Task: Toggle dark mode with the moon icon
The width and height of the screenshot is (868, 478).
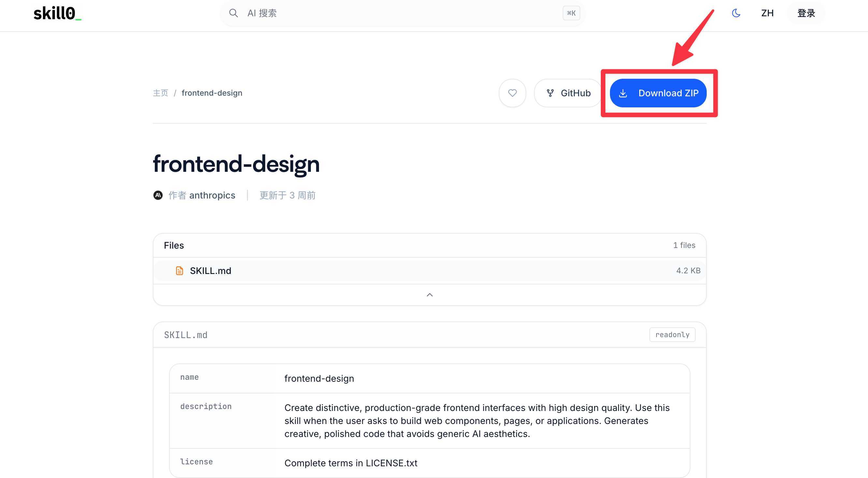Action: click(x=736, y=13)
